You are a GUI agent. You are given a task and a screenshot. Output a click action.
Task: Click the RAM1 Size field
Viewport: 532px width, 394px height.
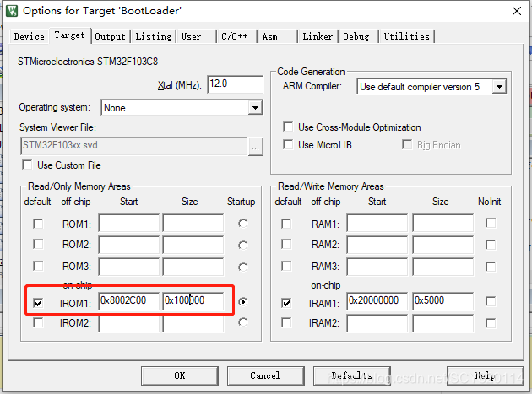tap(442, 223)
